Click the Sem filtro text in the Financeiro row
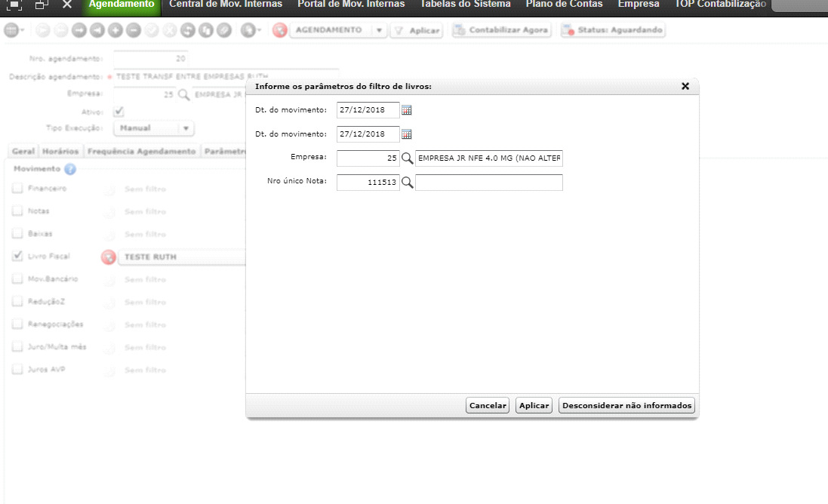 [145, 189]
